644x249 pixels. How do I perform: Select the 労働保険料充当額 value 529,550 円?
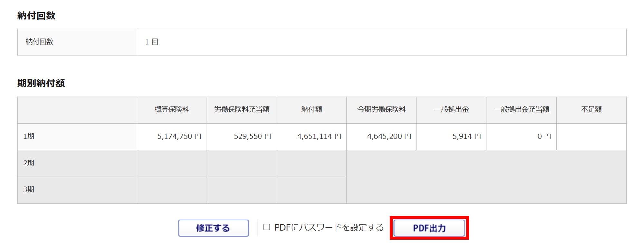[253, 136]
